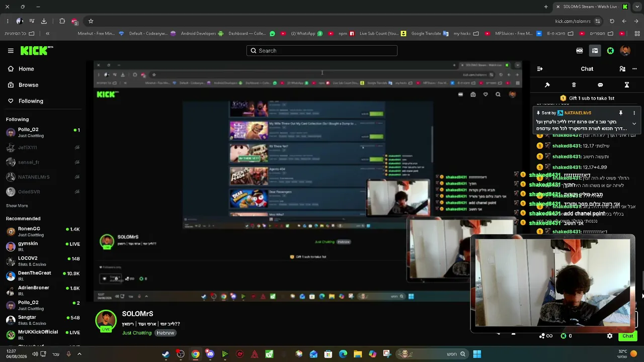Open RonenGG recommended channel

(43, 232)
